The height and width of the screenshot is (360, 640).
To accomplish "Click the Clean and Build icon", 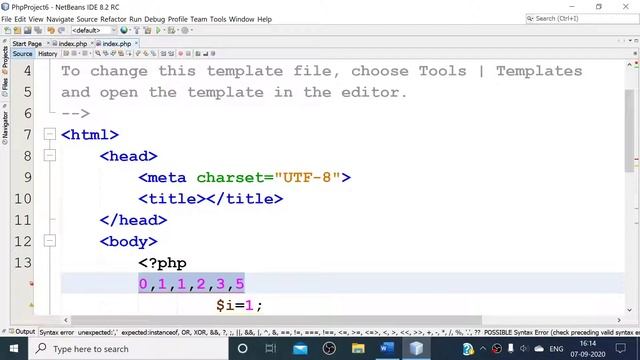I will (x=147, y=30).
